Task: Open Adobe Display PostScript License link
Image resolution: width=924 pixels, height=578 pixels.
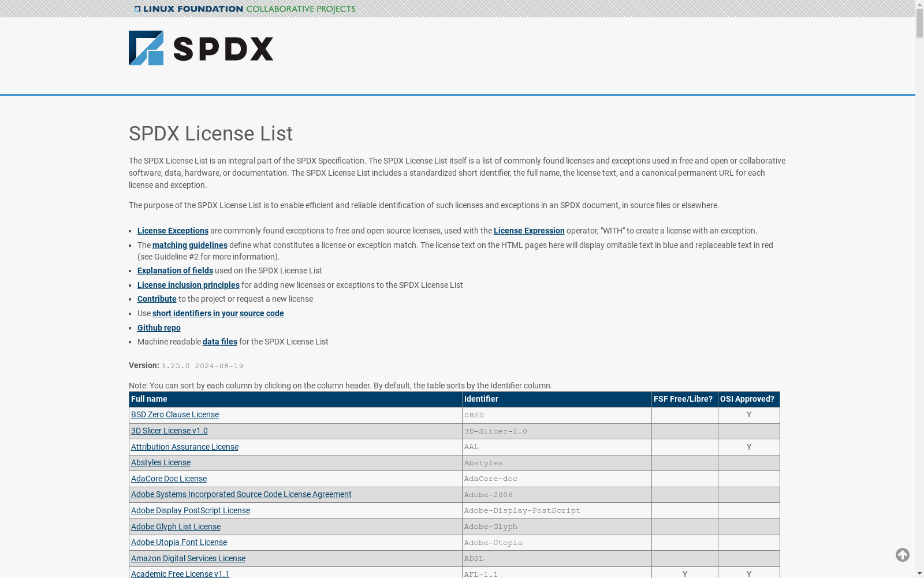Action: click(191, 510)
